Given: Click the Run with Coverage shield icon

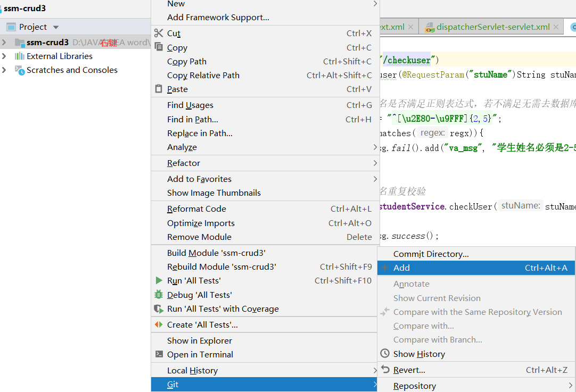Looking at the screenshot, I should pyautogui.click(x=159, y=308).
